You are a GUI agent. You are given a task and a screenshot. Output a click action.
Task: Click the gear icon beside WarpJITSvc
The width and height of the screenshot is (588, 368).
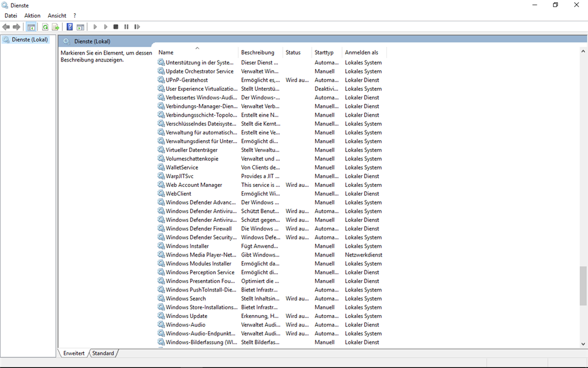pos(161,176)
